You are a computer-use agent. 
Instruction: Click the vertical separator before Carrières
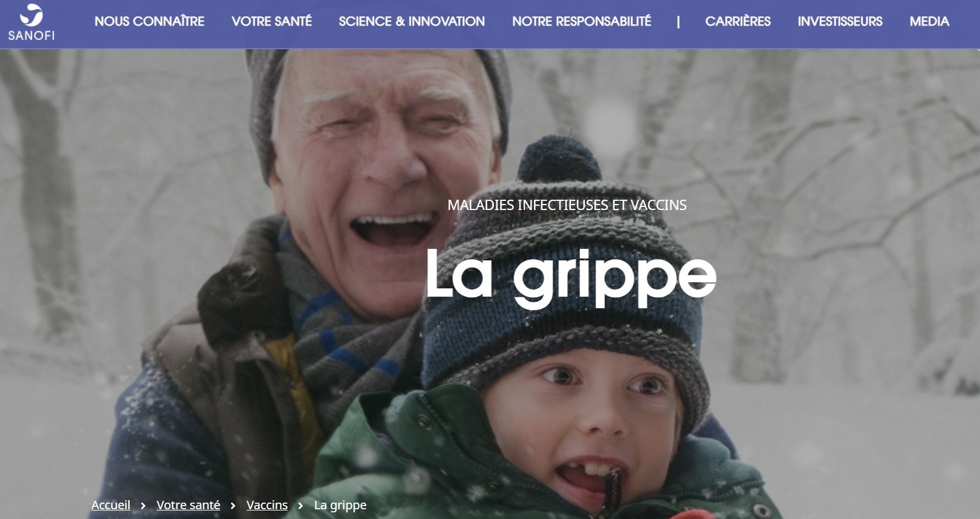678,22
